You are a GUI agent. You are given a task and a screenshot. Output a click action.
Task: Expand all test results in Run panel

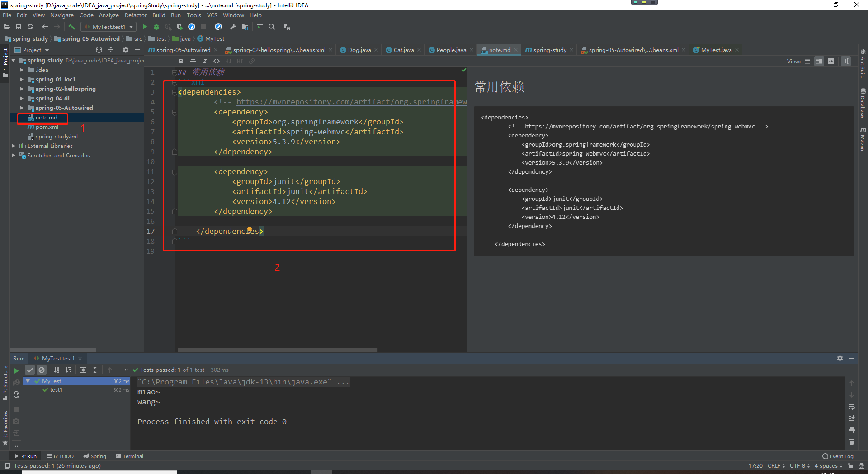(83, 370)
